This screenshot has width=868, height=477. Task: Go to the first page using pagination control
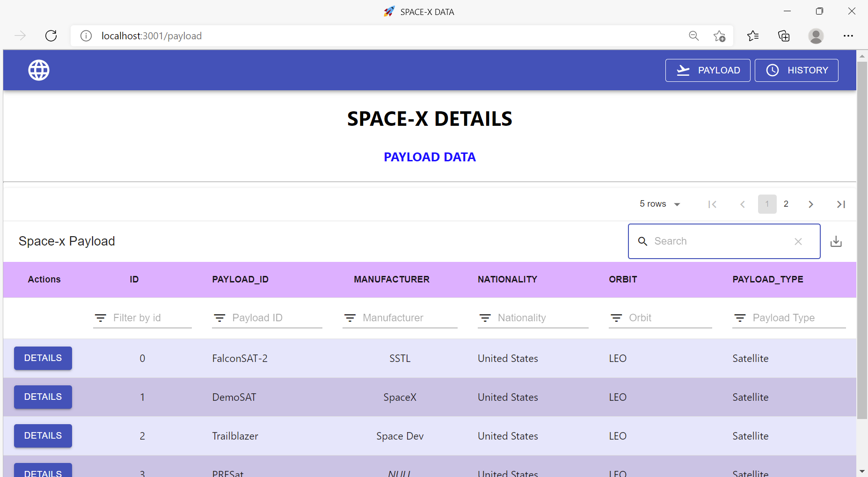[x=713, y=204]
